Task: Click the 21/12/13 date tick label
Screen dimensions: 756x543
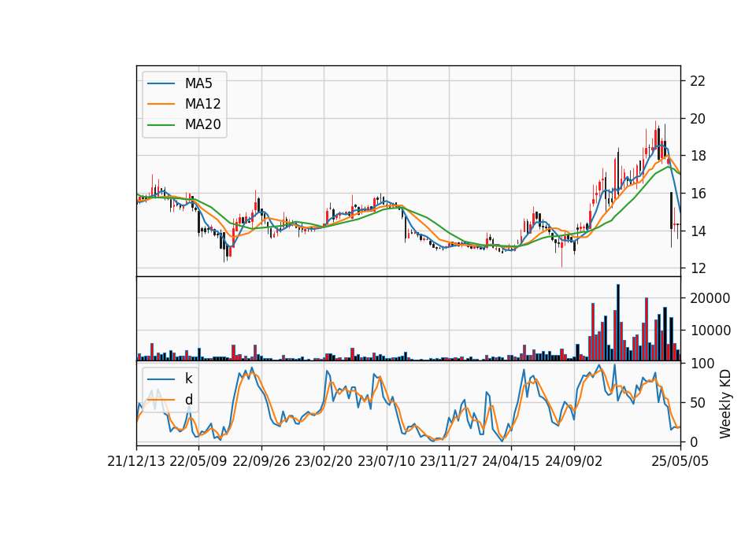Action: point(136,461)
